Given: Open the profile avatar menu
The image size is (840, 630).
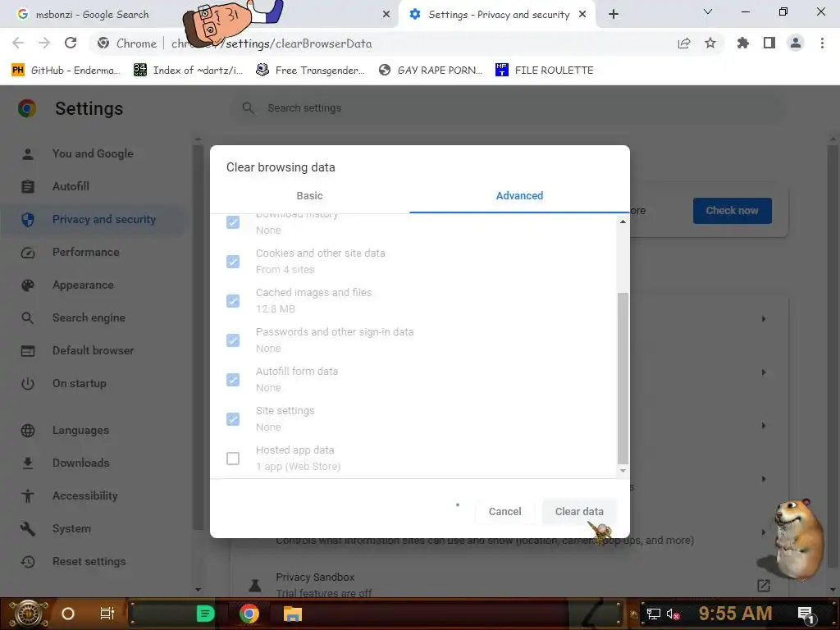Looking at the screenshot, I should pos(796,43).
